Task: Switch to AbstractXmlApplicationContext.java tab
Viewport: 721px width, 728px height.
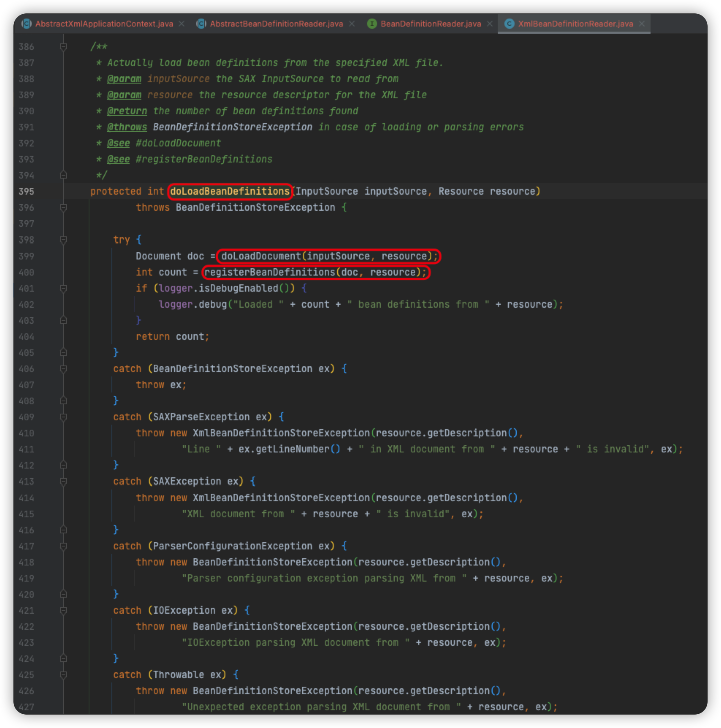Action: click(x=104, y=24)
